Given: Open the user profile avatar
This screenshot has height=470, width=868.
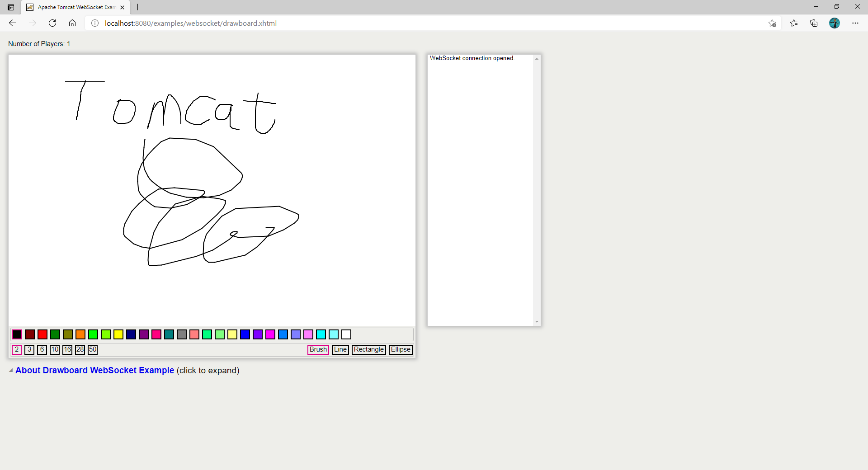Looking at the screenshot, I should pyautogui.click(x=835, y=23).
